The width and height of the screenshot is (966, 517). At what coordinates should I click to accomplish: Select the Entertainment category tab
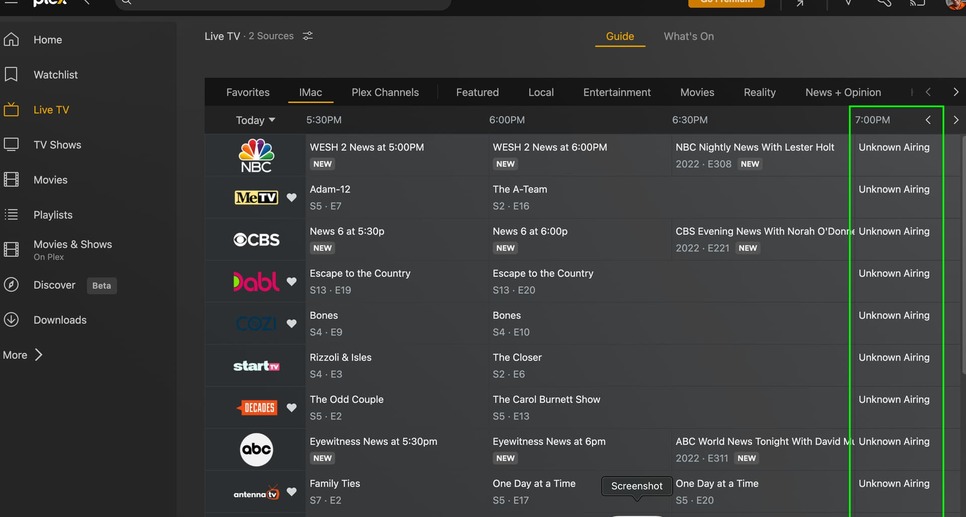pos(617,92)
